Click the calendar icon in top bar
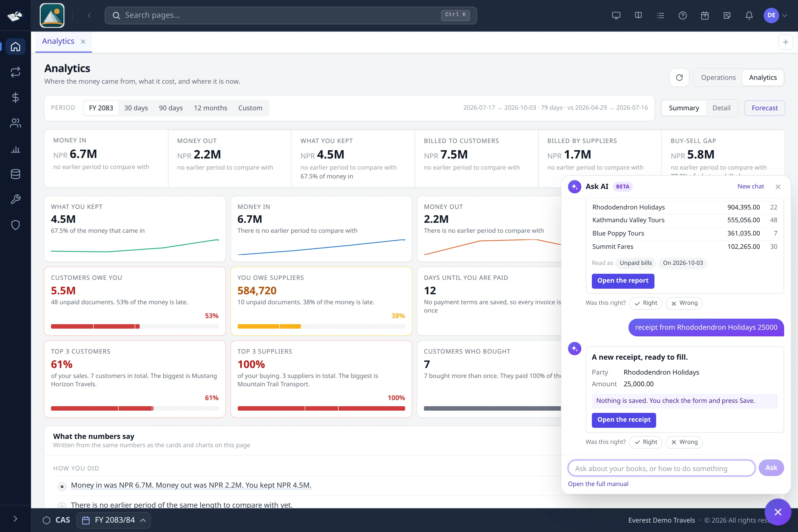Image resolution: width=798 pixels, height=532 pixels. (x=705, y=15)
